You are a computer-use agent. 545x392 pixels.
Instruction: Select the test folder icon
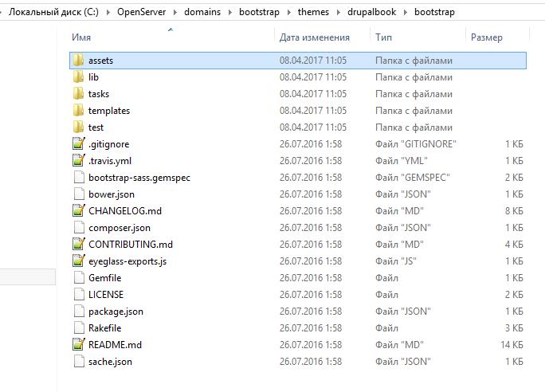[79, 127]
